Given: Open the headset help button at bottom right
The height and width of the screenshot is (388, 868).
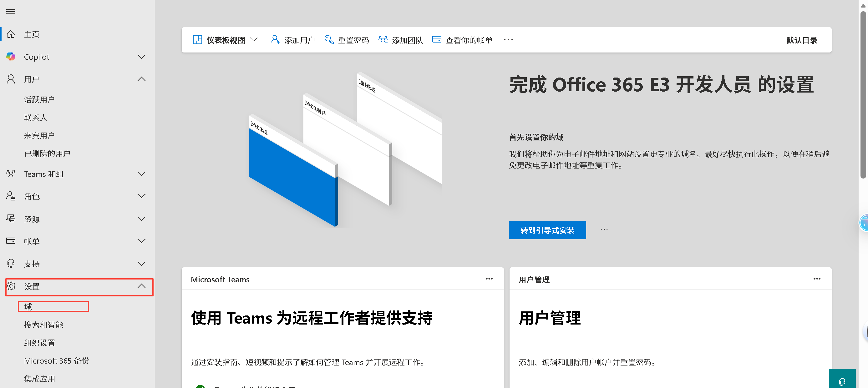Looking at the screenshot, I should click(842, 381).
